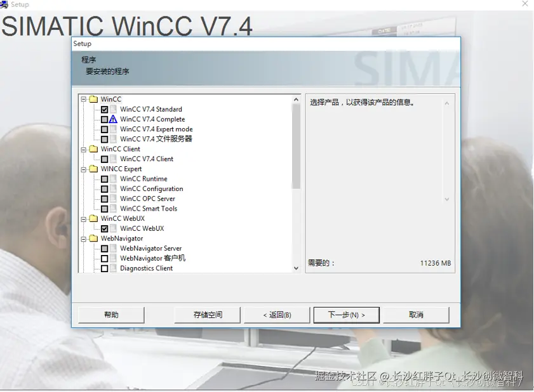Image resolution: width=534 pixels, height=392 pixels.
Task: Collapse the WINCC Expert tree node
Action: [83, 169]
